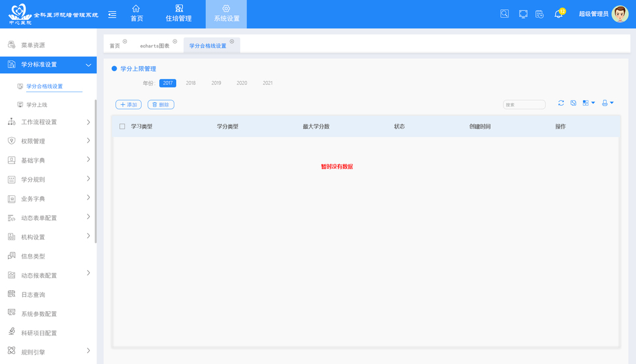Expand 学分规则 chevron

pos(89,178)
